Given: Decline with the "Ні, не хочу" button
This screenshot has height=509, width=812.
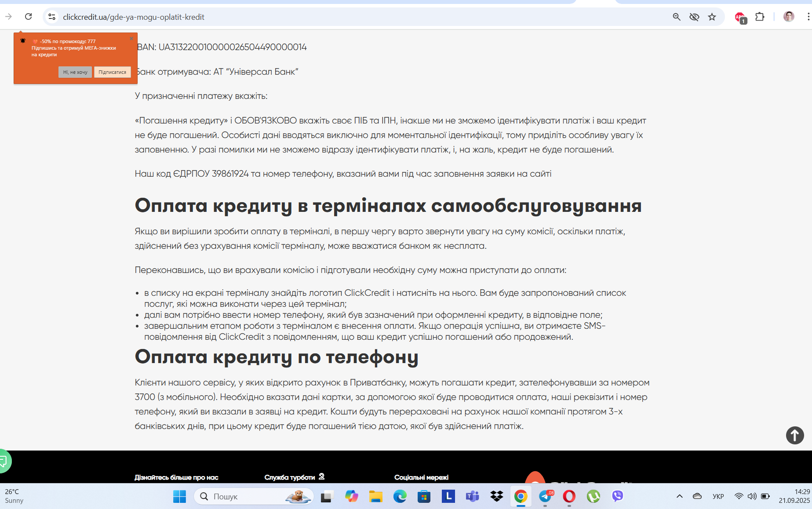Looking at the screenshot, I should [75, 72].
